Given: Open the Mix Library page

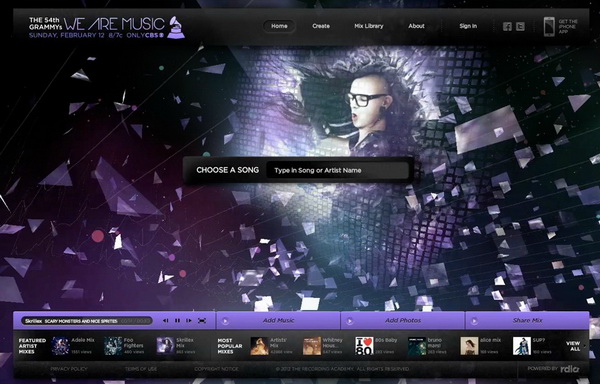Looking at the screenshot, I should tap(368, 26).
